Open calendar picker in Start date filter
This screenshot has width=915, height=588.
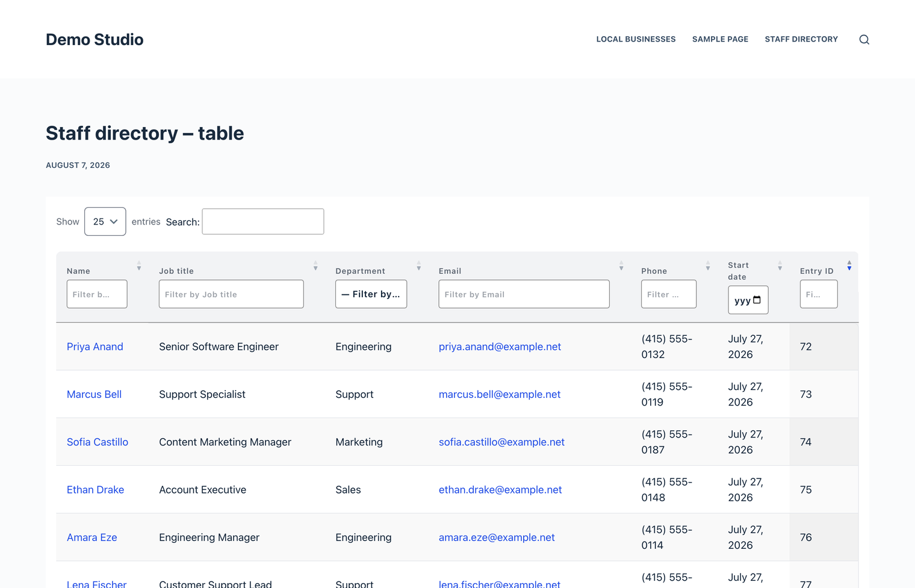coord(757,300)
